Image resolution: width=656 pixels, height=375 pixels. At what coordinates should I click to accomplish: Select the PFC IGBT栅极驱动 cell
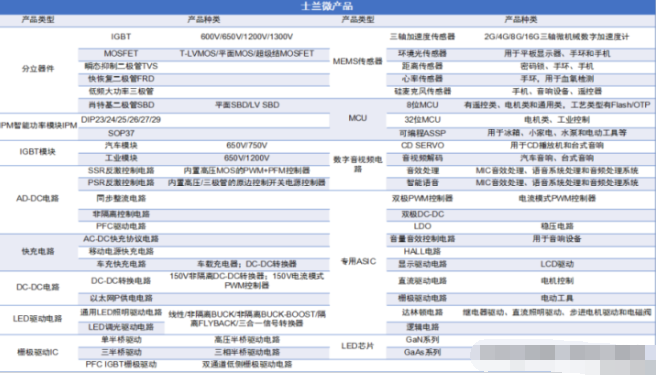click(x=121, y=365)
